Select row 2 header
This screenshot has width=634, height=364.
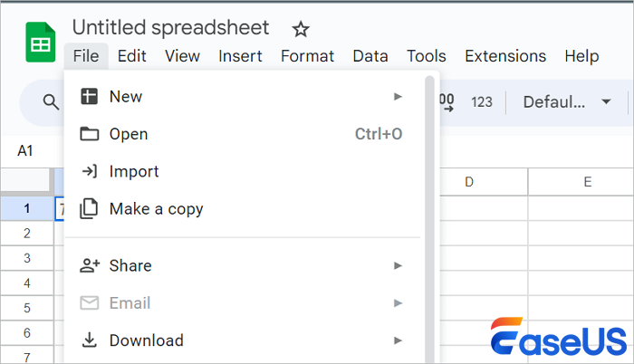[x=26, y=234]
